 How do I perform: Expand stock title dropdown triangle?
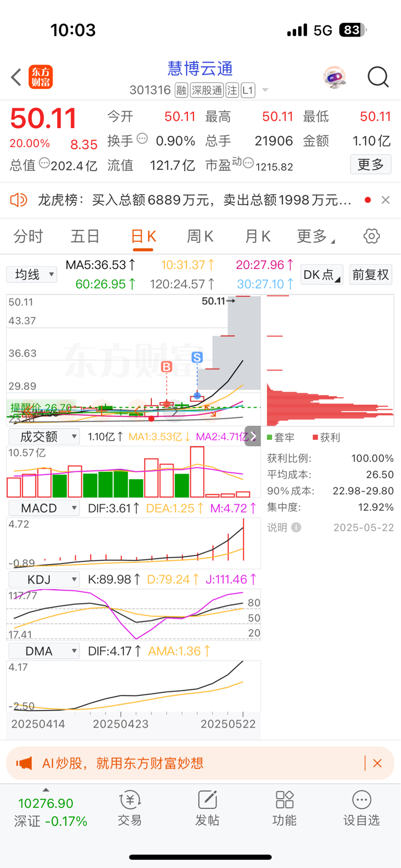click(265, 90)
